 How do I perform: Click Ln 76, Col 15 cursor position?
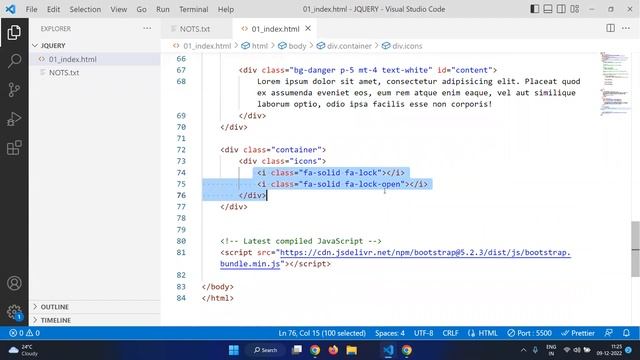point(322,333)
